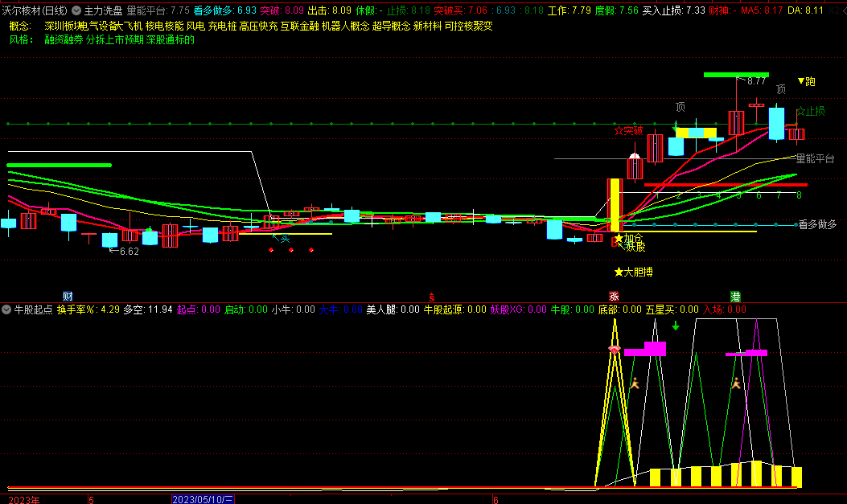The image size is (847, 504).
Task: Click the ☆突破 breakout signal marker
Action: (x=629, y=130)
